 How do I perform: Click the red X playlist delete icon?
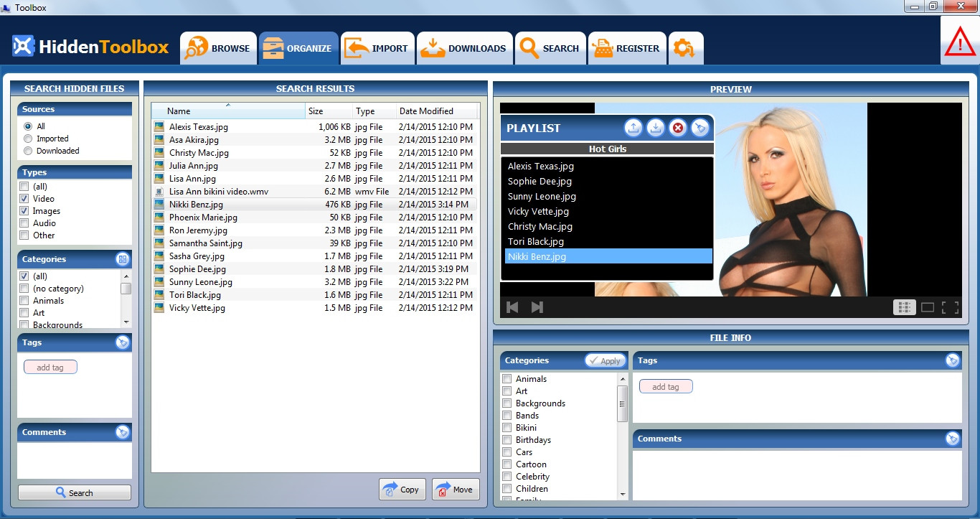(677, 128)
